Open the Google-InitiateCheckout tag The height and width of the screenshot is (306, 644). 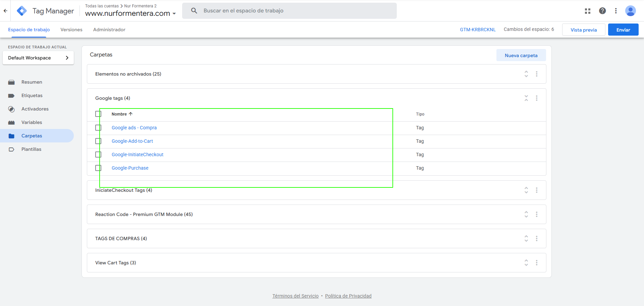point(138,155)
